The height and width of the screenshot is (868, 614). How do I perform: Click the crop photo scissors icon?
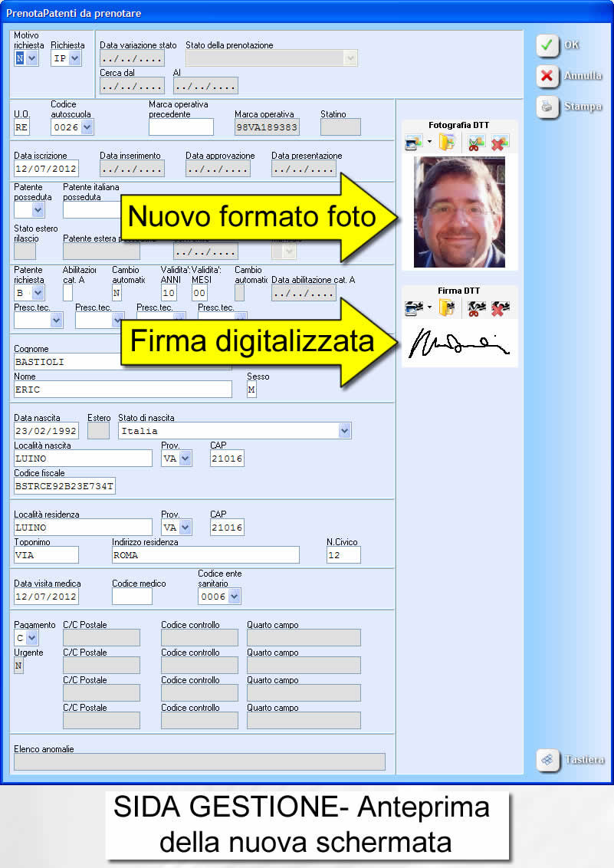tap(475, 142)
